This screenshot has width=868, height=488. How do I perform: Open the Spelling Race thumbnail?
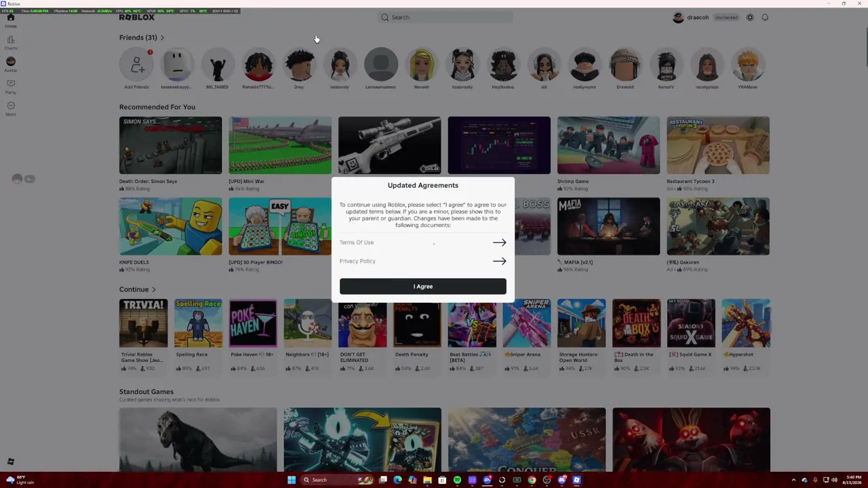[x=198, y=323]
